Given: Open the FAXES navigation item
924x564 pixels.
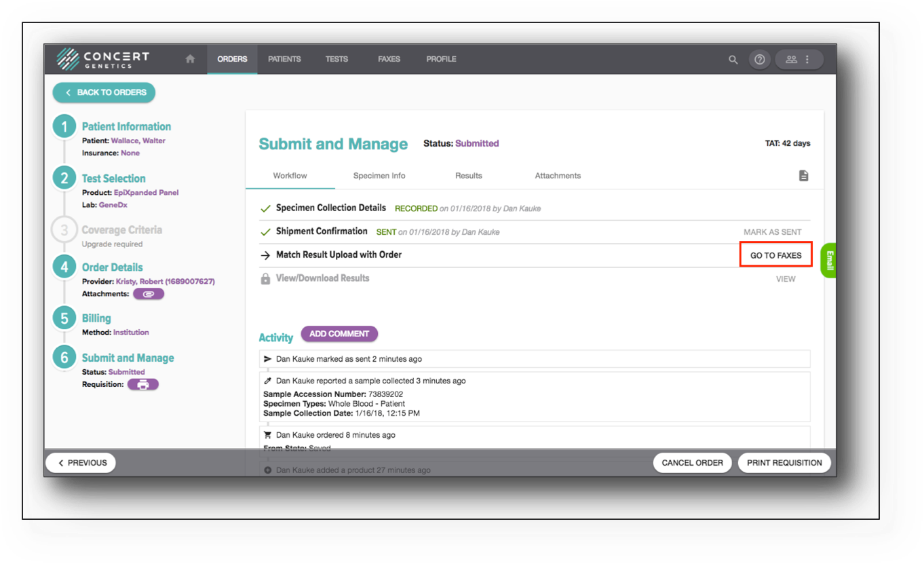Looking at the screenshot, I should coord(389,59).
